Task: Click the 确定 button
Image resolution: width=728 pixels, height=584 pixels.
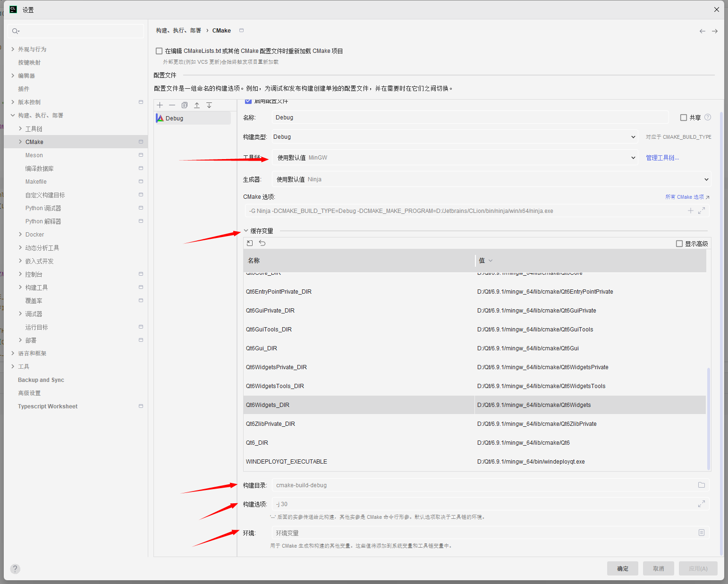Action: click(x=623, y=568)
